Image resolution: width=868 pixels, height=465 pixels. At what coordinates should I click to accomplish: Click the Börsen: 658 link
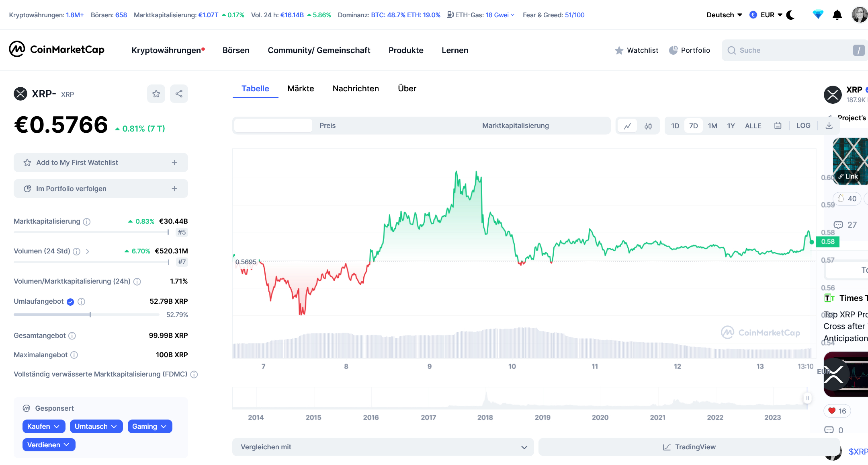pos(109,15)
